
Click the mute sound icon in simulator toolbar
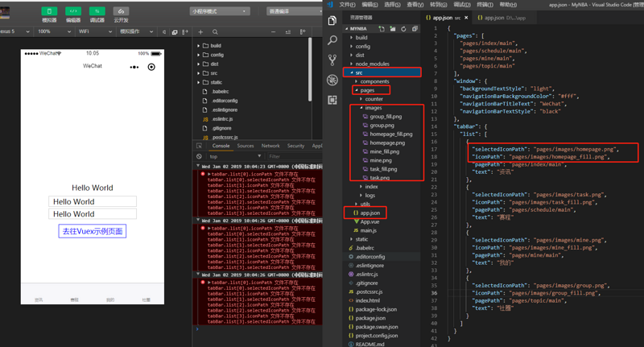point(164,31)
